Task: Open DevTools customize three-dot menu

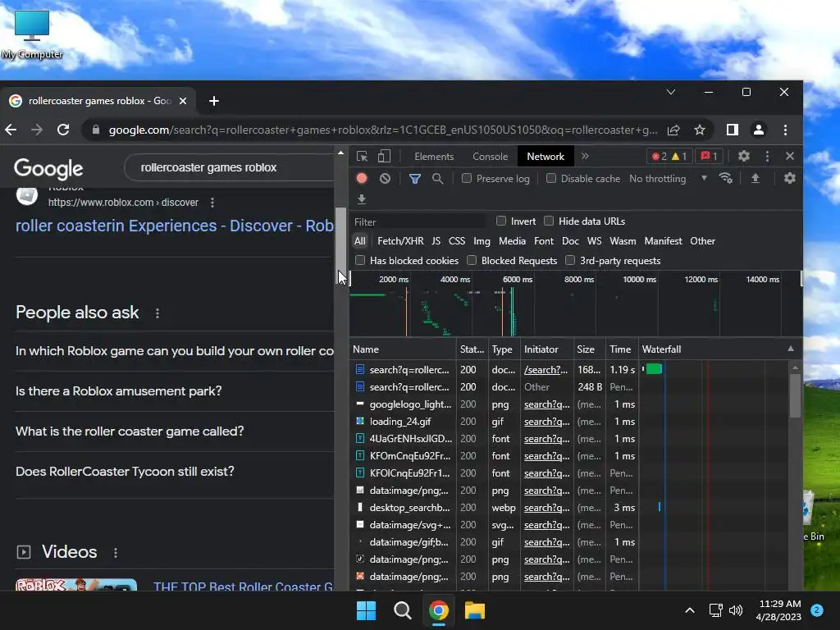Action: [767, 157]
